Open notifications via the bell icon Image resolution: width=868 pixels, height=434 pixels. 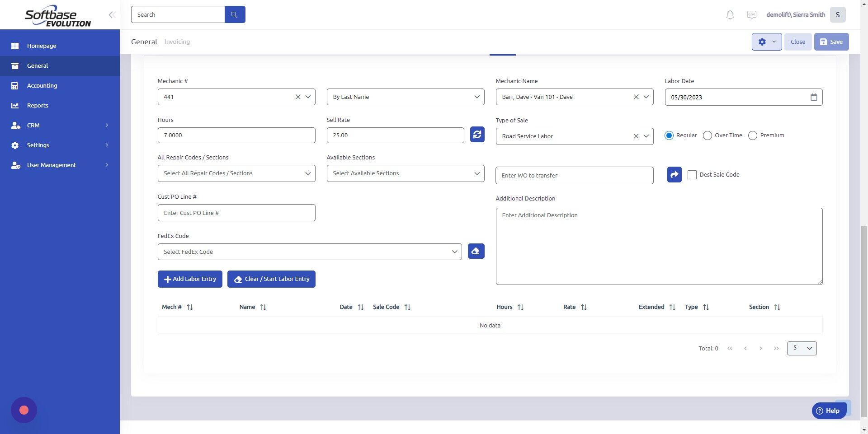point(730,14)
